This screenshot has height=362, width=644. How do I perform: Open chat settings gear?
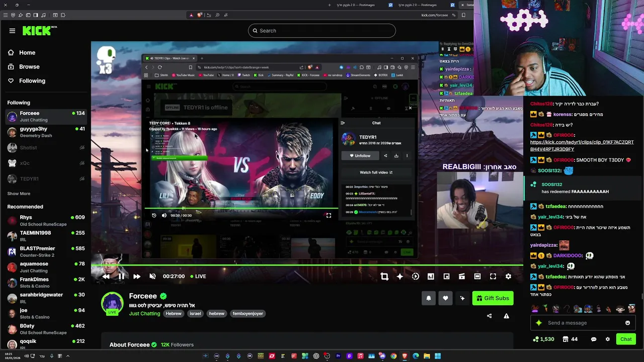click(607, 339)
